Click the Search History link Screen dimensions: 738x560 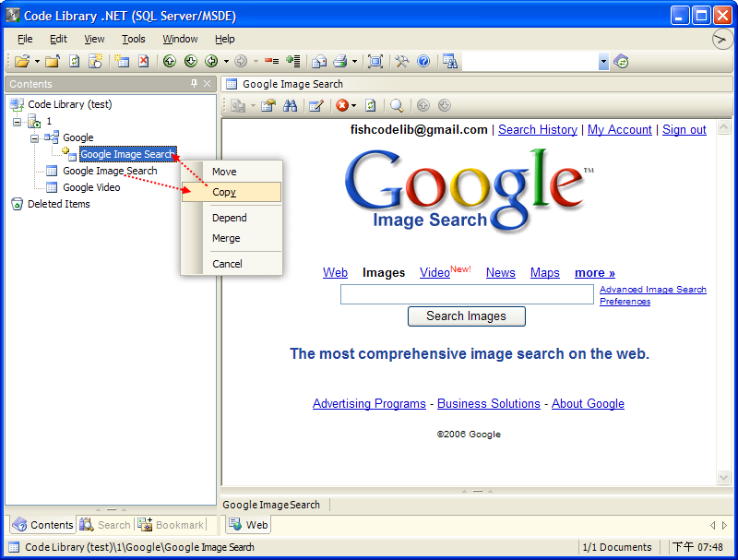pyautogui.click(x=538, y=130)
